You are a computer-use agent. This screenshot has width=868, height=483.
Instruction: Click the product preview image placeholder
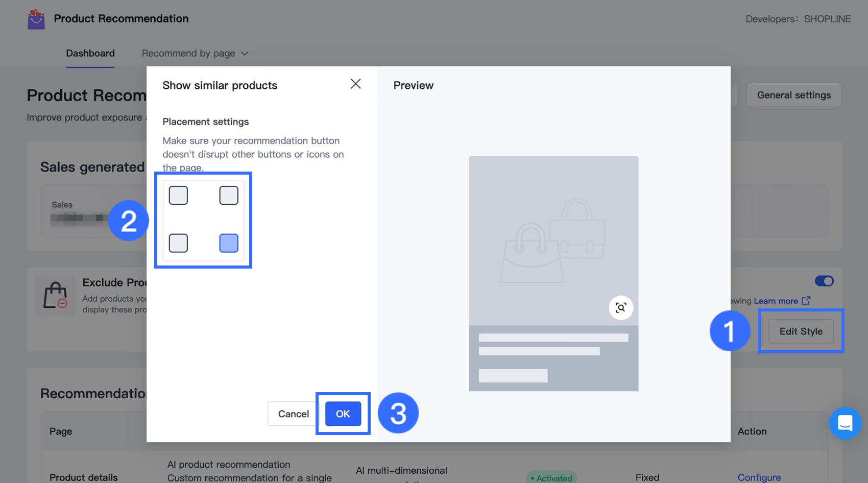click(553, 241)
